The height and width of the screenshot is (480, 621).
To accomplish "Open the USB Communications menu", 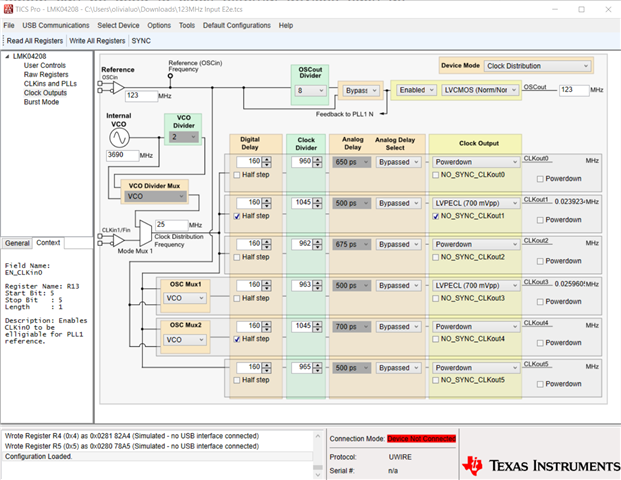I will coord(56,25).
